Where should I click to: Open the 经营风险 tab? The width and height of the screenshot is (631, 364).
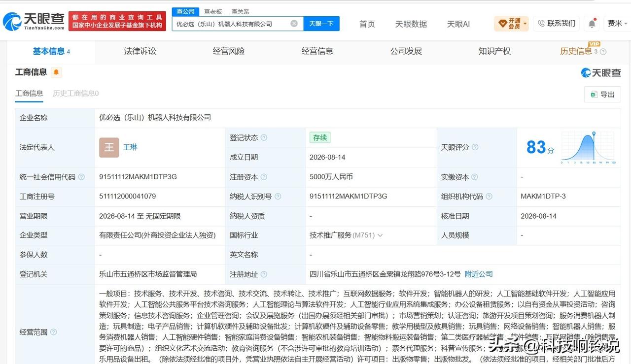[229, 51]
